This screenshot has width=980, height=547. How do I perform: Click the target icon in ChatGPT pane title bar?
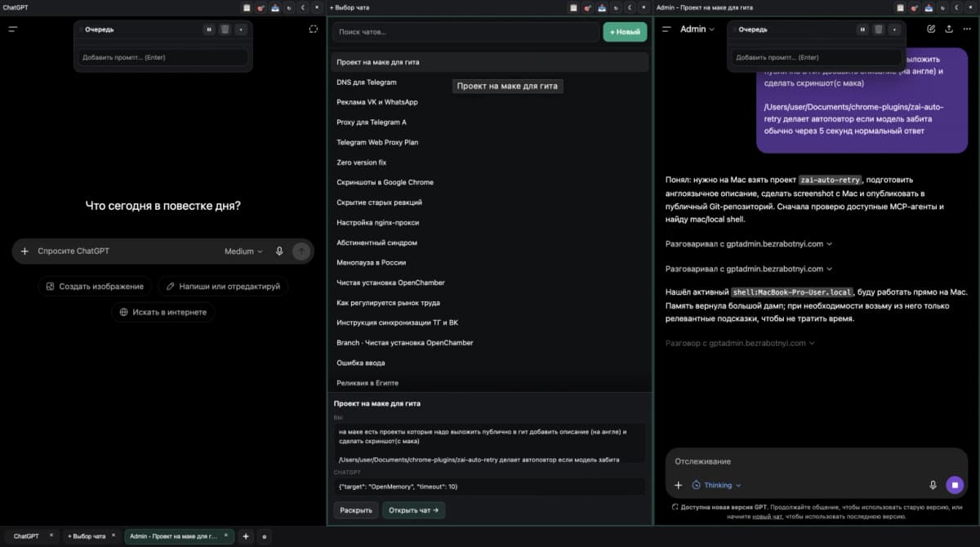261,7
